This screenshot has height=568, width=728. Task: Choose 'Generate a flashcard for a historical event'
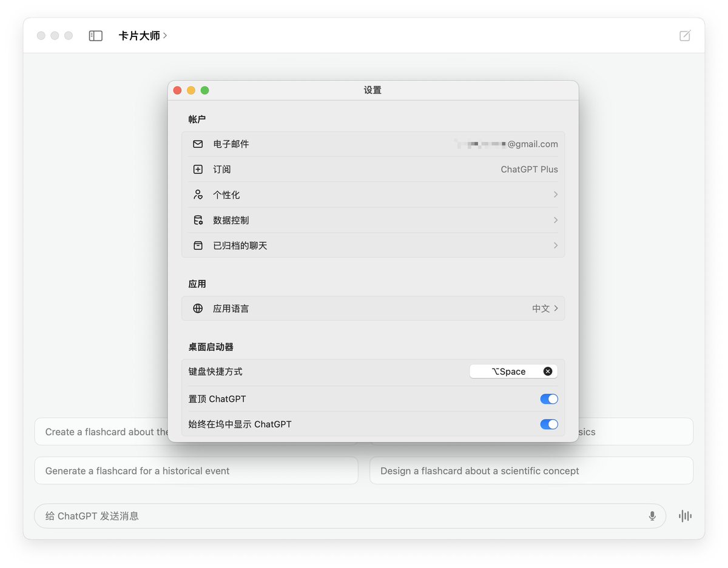click(x=196, y=470)
